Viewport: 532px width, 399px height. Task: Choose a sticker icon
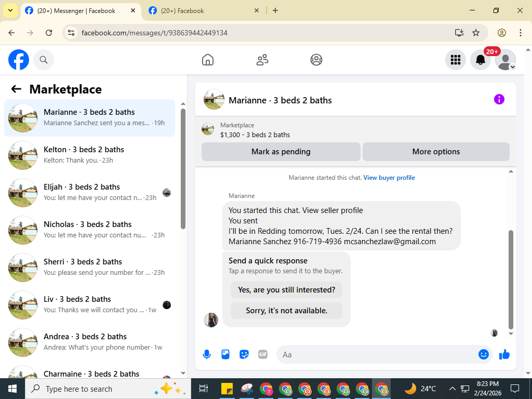click(244, 354)
